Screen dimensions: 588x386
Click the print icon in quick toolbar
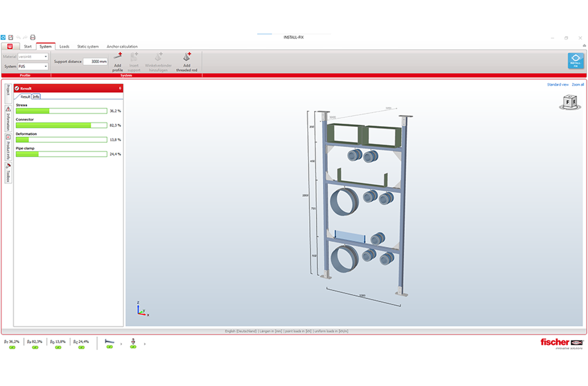pos(33,37)
